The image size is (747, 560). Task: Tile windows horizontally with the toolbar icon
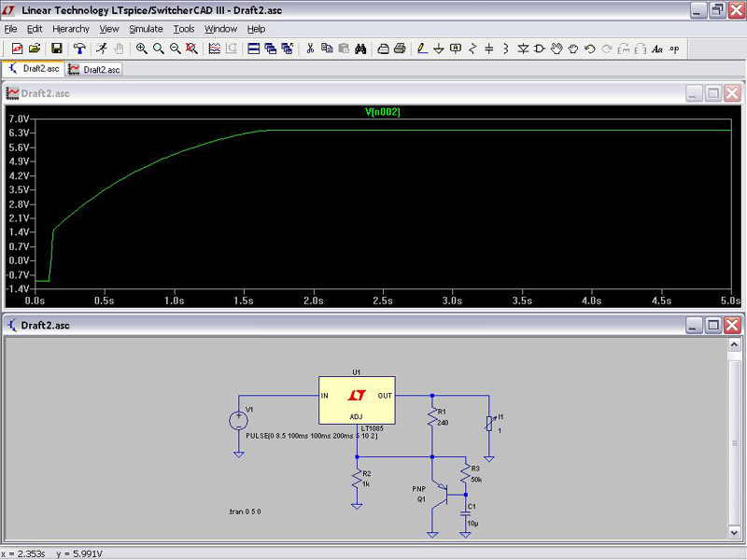pyautogui.click(x=254, y=49)
